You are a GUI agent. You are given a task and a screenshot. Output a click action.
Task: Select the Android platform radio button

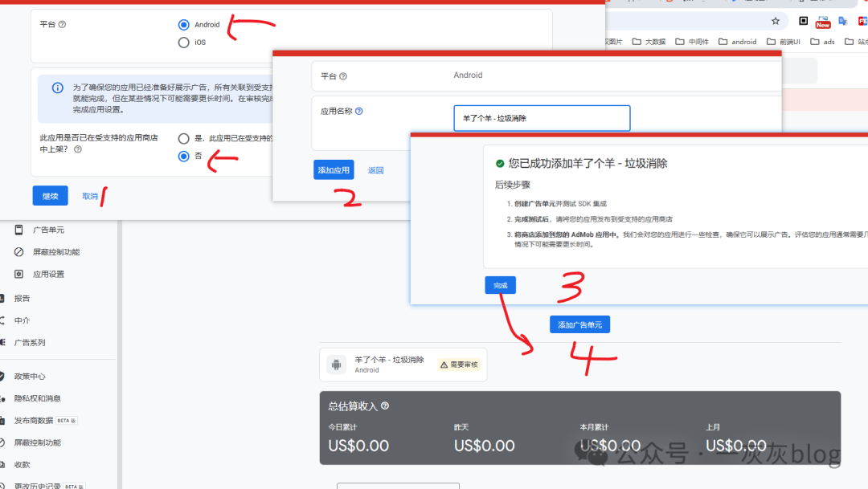[x=185, y=24]
